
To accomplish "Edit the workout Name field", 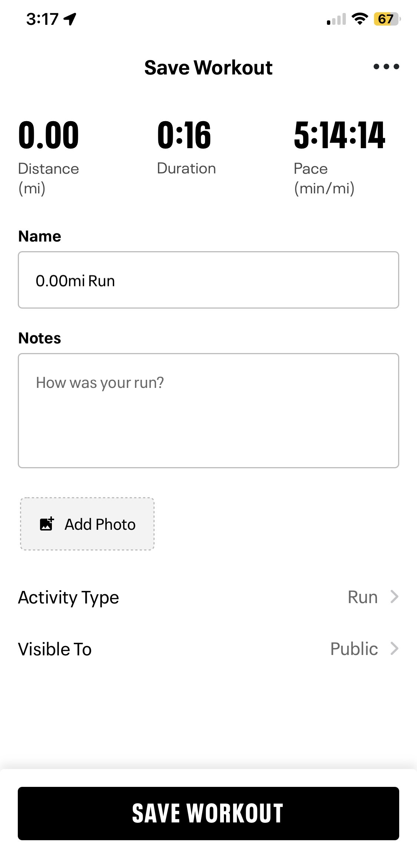I will [x=208, y=280].
